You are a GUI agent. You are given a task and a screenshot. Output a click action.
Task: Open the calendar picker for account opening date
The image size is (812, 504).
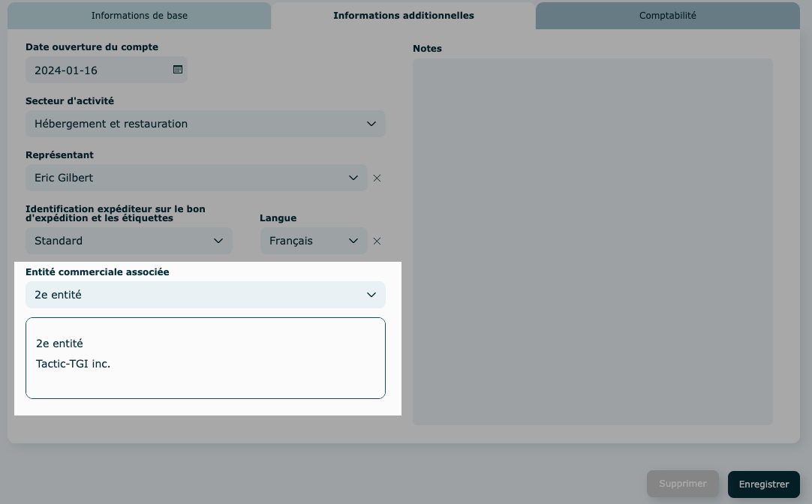coord(178,70)
